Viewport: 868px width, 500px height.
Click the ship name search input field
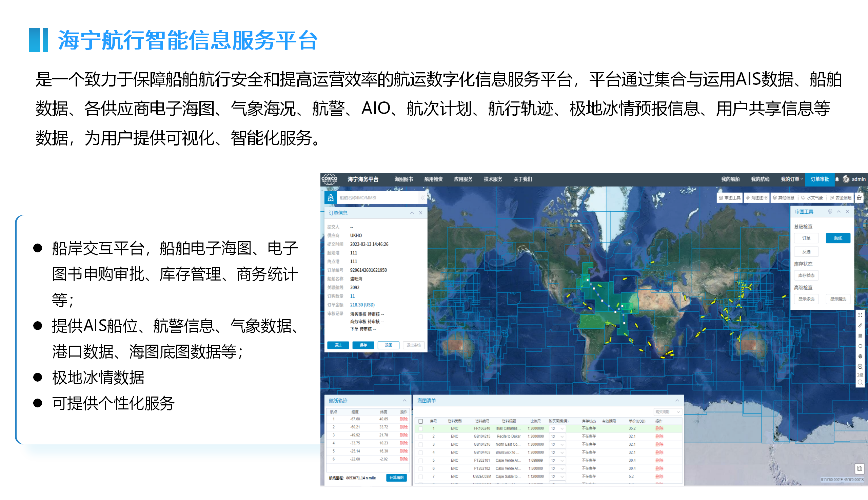tap(377, 198)
